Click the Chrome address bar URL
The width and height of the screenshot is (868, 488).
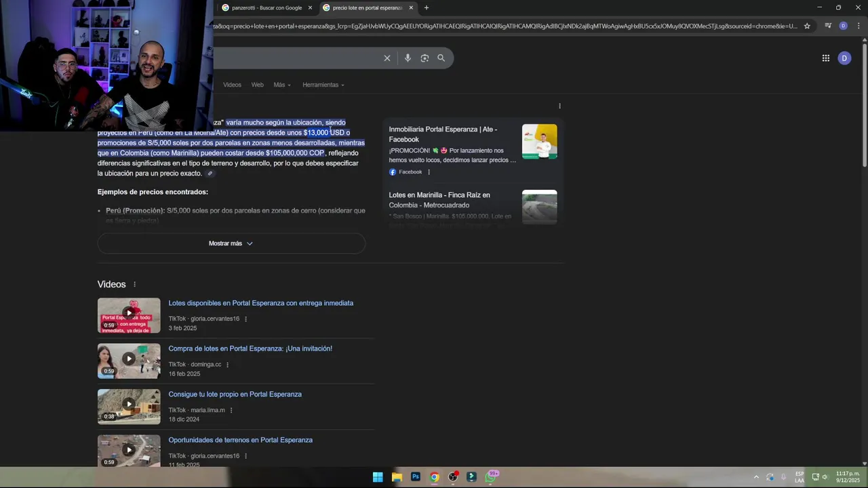coord(505,26)
